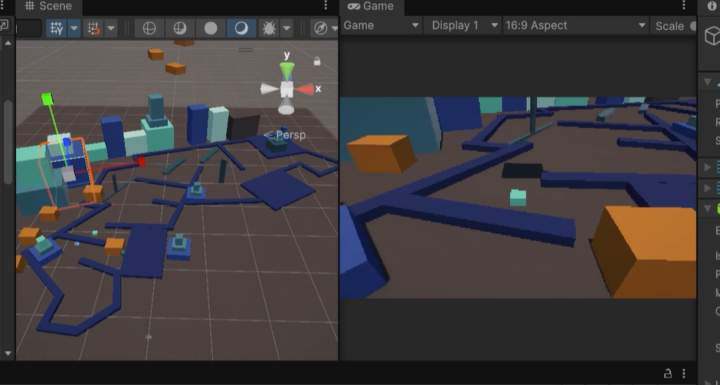Click the center cube of orientation gizmo
Viewport: 720px width, 385px height.
287,89
